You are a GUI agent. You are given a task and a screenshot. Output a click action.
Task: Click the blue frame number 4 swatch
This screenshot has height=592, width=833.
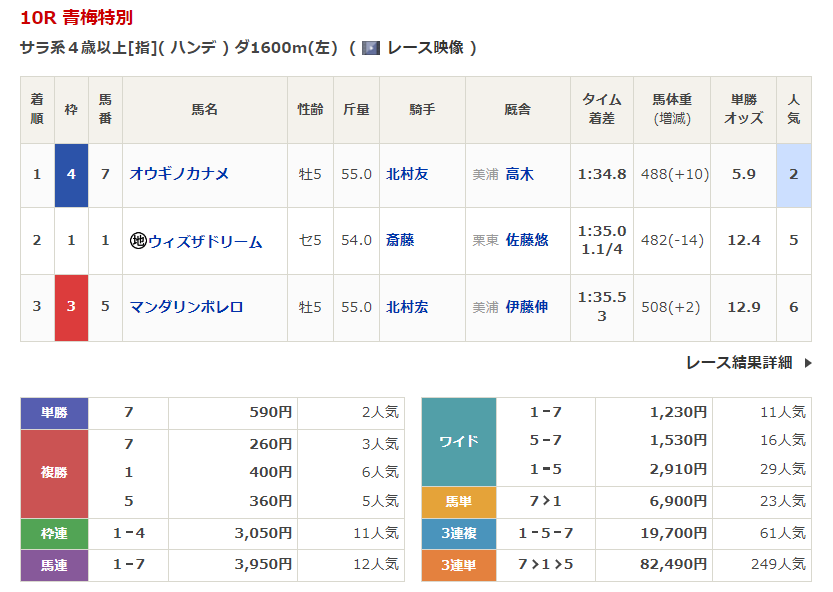(71, 174)
